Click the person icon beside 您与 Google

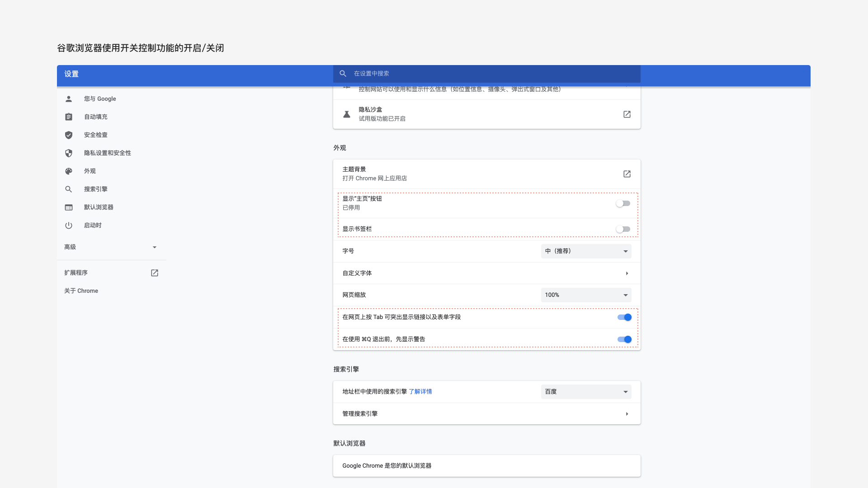(x=69, y=99)
